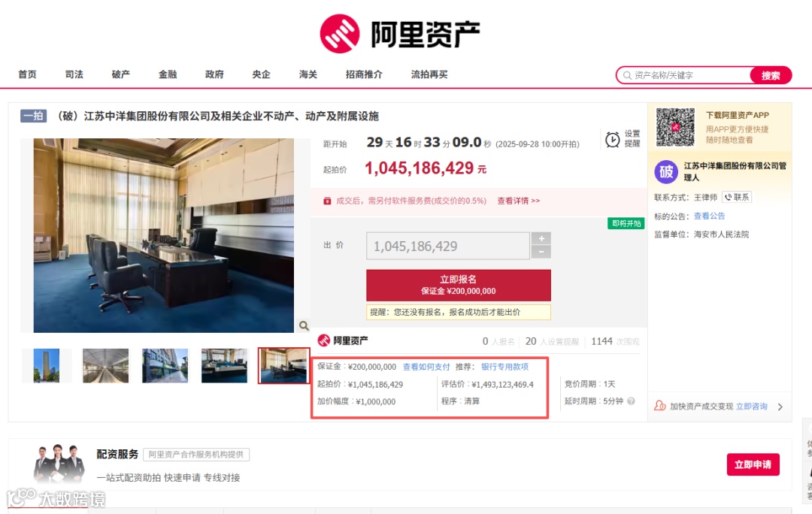Click the 一拍 auction round badge
This screenshot has height=514, width=812.
pos(34,116)
